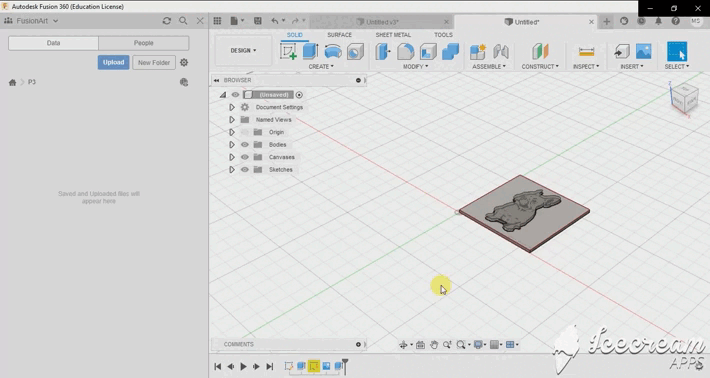Open the Data tab in data panel
The image size is (710, 378).
[53, 43]
